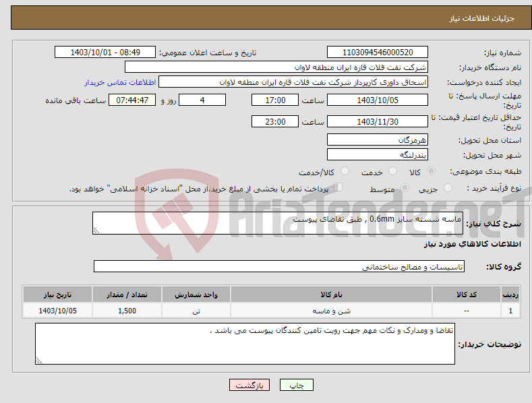This screenshot has height=403, width=532.
Task: Select the خدمت radio button
Action: [392, 171]
